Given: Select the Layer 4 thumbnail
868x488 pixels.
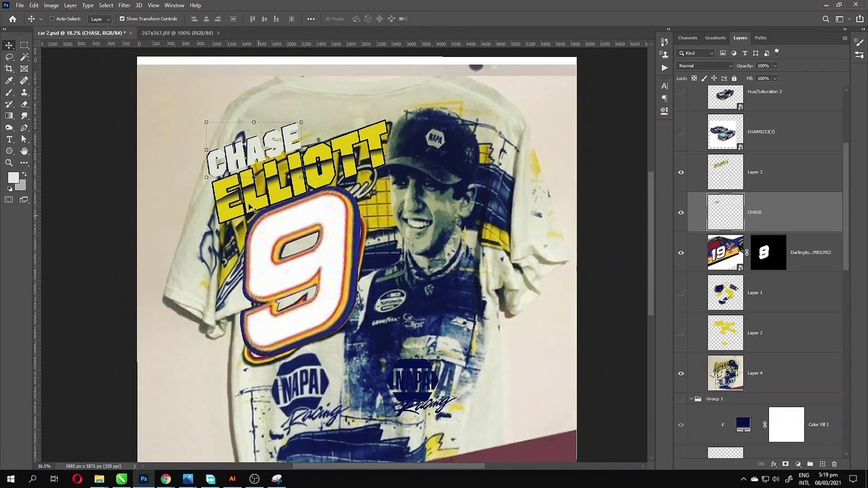Looking at the screenshot, I should tap(726, 373).
